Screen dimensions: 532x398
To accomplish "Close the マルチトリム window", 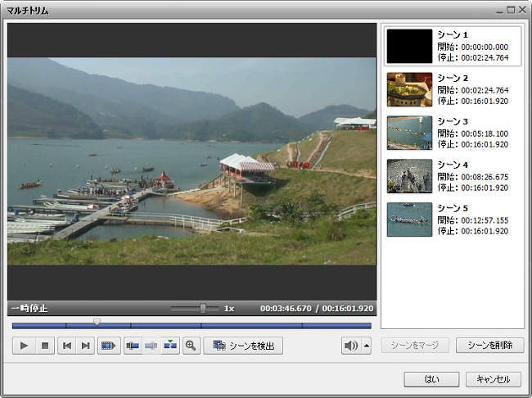I will (x=522, y=10).
